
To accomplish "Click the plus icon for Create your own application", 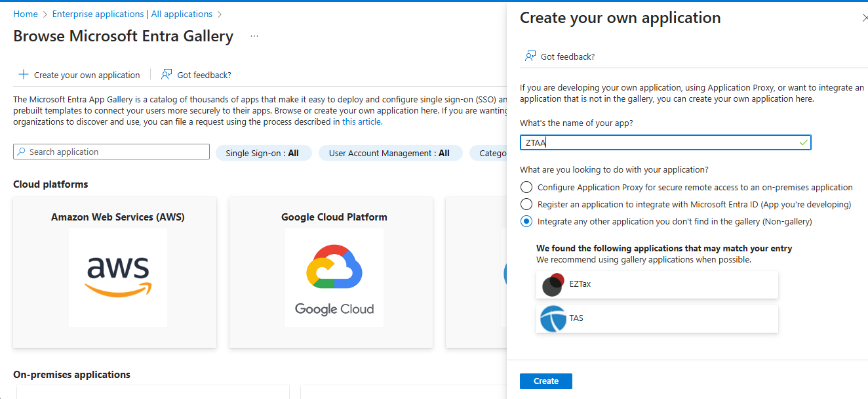I will [x=24, y=75].
